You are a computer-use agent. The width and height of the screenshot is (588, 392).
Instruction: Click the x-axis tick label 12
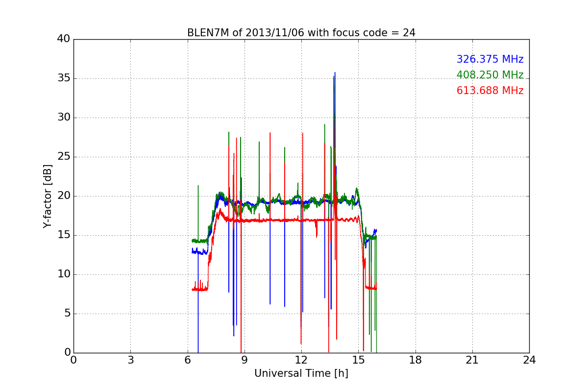pyautogui.click(x=301, y=360)
